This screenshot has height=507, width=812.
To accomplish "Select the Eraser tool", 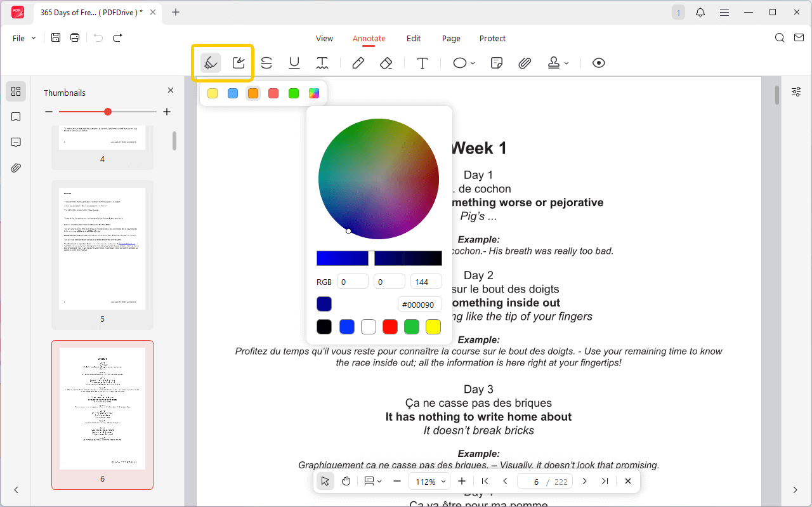I will (386, 63).
